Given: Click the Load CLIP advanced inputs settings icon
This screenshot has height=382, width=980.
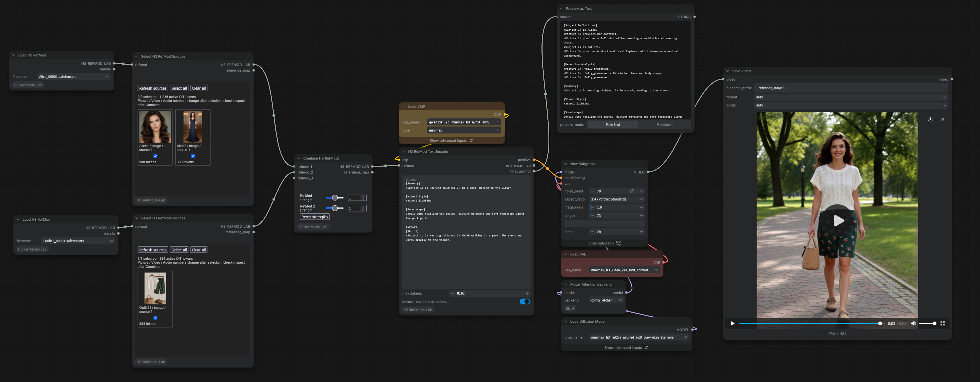Looking at the screenshot, I should 472,141.
